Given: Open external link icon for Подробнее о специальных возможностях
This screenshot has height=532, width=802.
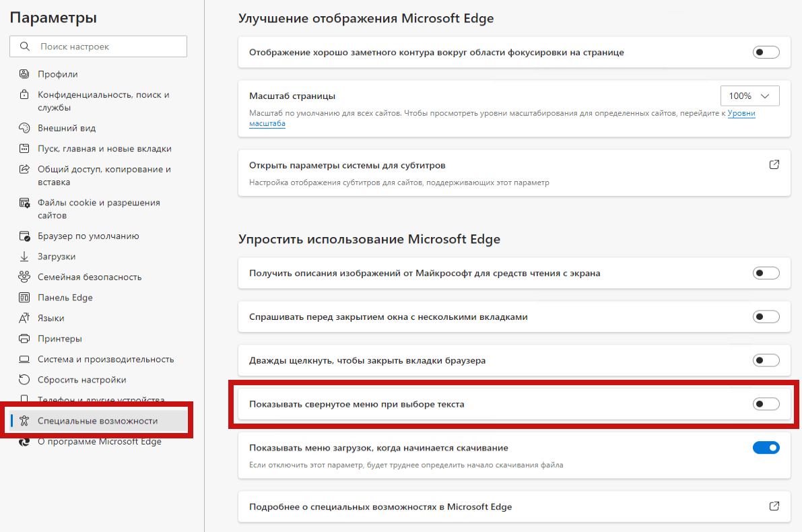Looking at the screenshot, I should pos(774,506).
